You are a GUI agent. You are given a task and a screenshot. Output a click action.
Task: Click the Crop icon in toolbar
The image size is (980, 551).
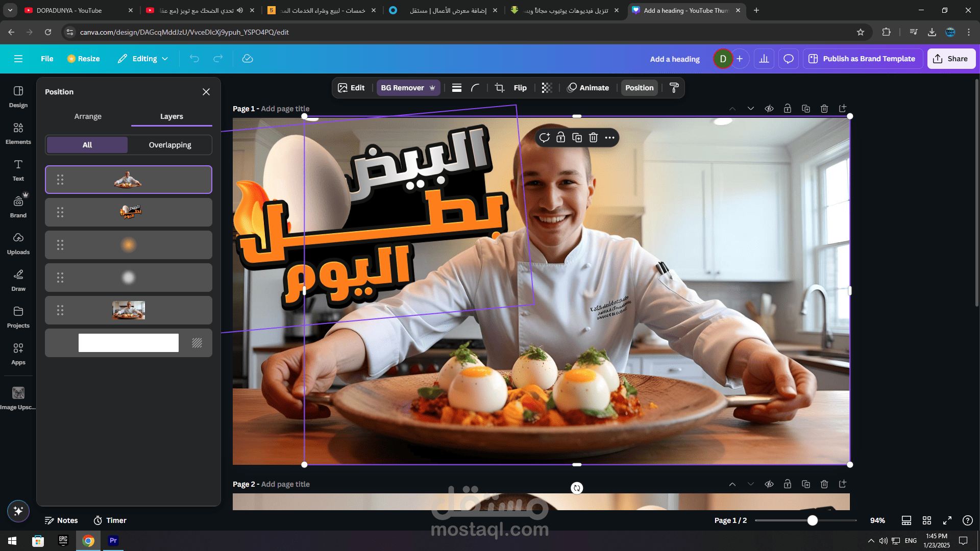click(500, 88)
